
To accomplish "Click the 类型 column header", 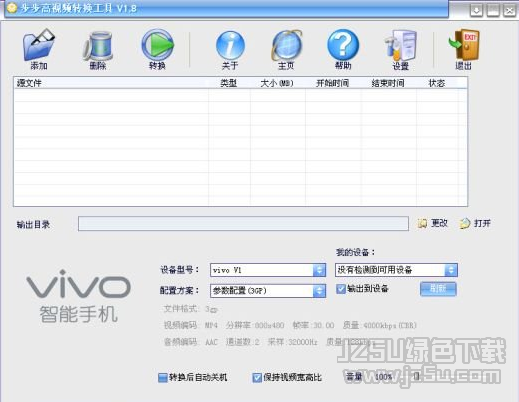I will pyautogui.click(x=229, y=83).
